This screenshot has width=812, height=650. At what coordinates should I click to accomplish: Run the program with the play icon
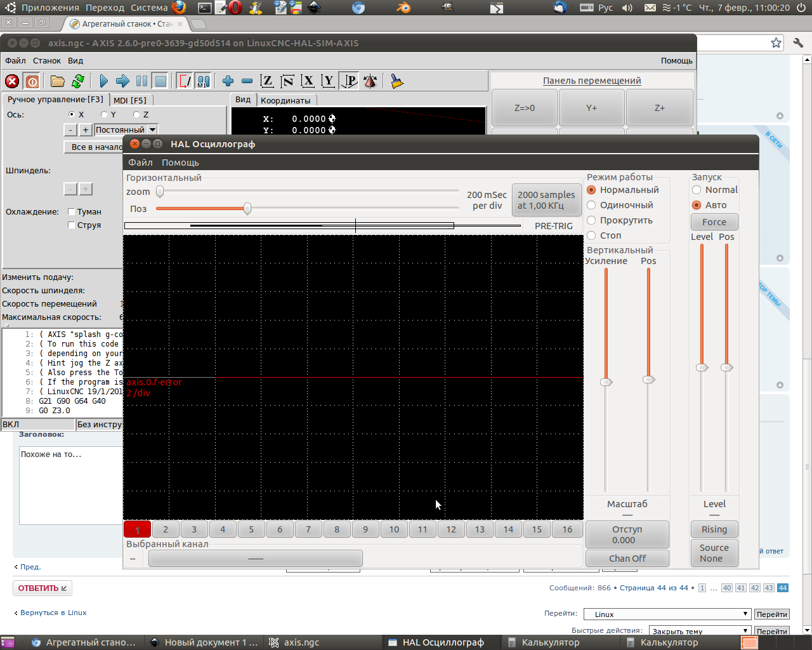coord(103,81)
